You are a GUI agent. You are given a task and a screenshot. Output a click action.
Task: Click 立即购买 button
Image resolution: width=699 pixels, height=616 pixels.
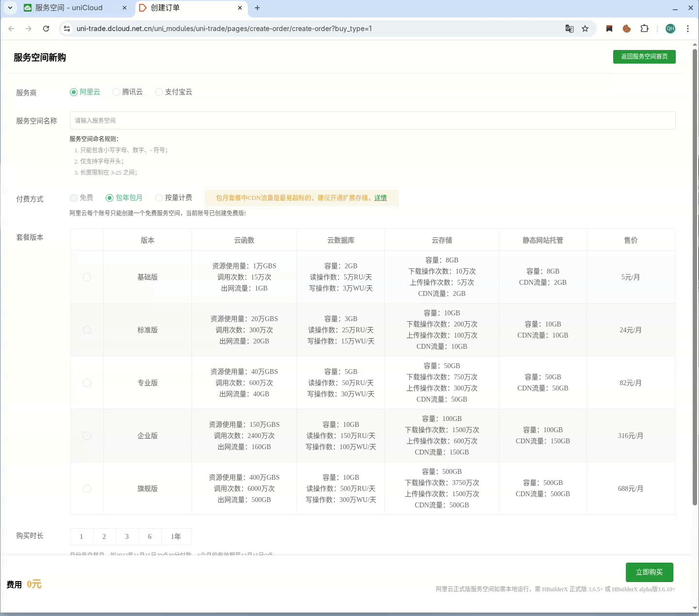point(649,572)
